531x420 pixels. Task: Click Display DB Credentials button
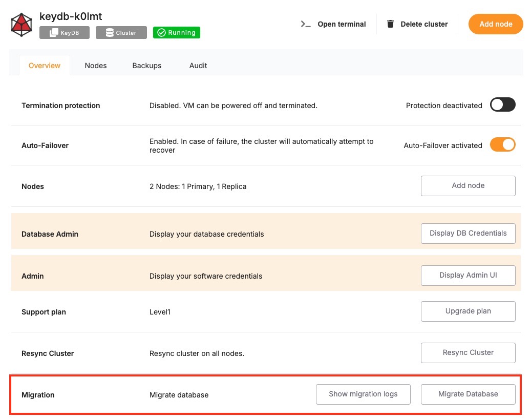coord(468,233)
